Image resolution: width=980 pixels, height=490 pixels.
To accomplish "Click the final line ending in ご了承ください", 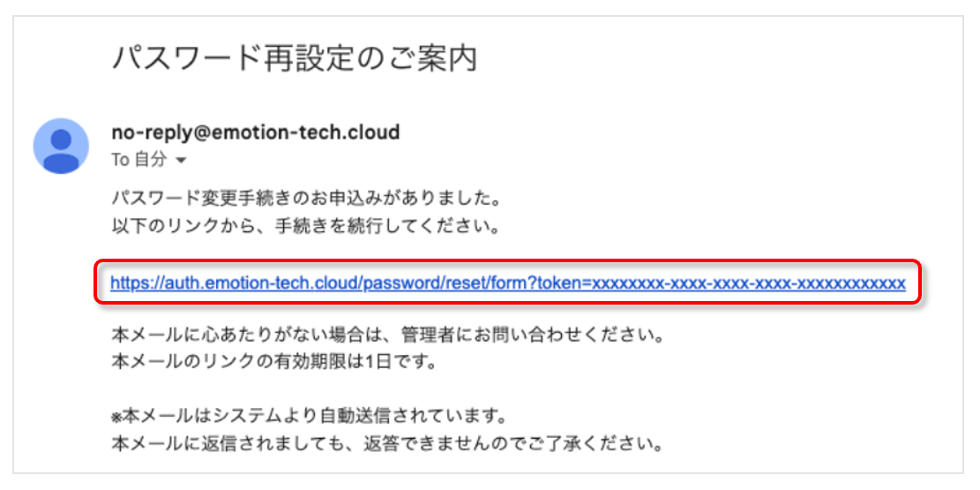I will (387, 441).
